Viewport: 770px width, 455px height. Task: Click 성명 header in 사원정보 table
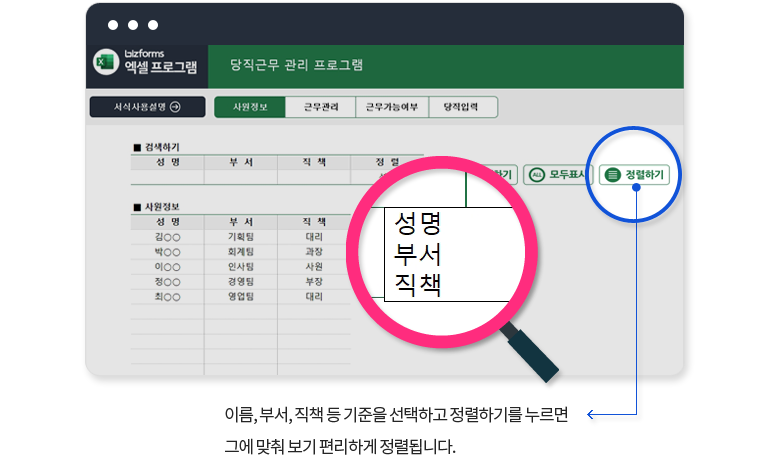[x=167, y=222]
